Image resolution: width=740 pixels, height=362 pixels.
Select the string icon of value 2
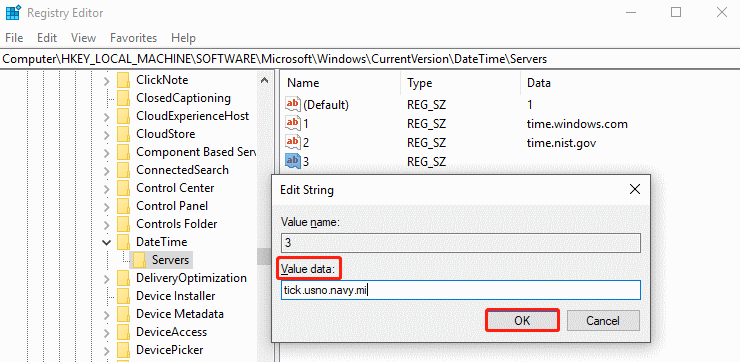293,142
